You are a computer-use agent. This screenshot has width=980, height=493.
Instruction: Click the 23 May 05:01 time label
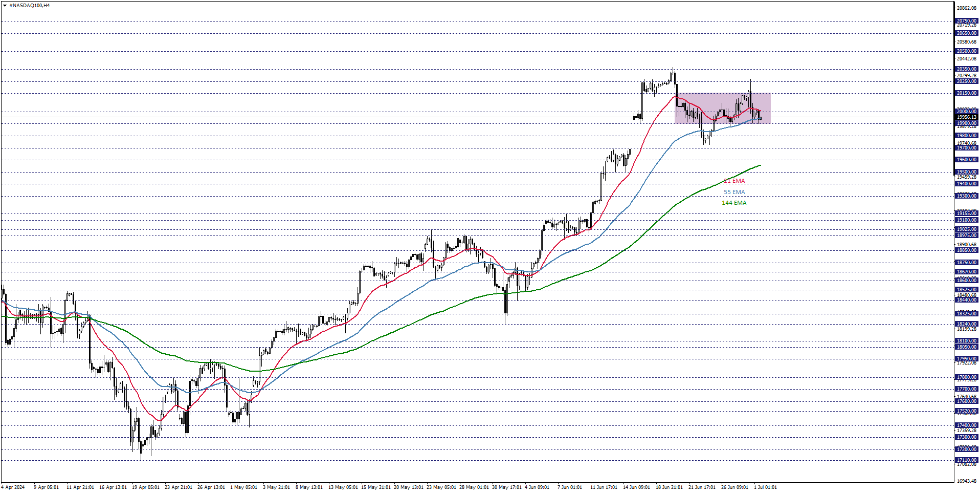[441, 487]
